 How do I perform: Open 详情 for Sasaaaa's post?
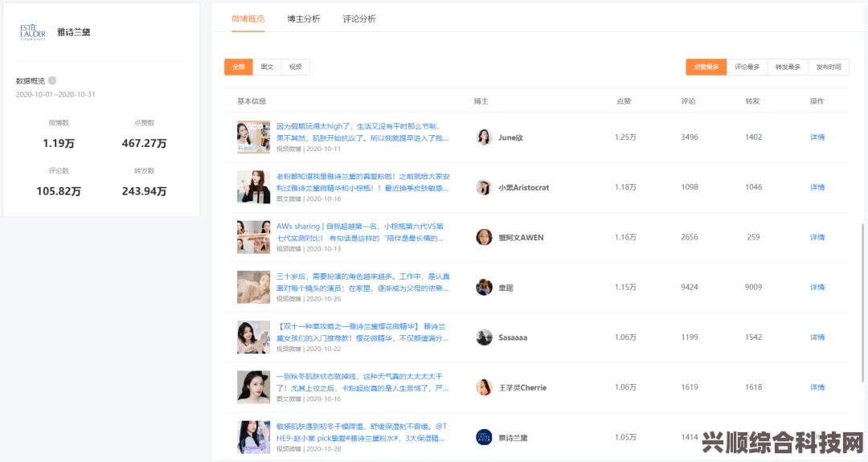pyautogui.click(x=817, y=337)
